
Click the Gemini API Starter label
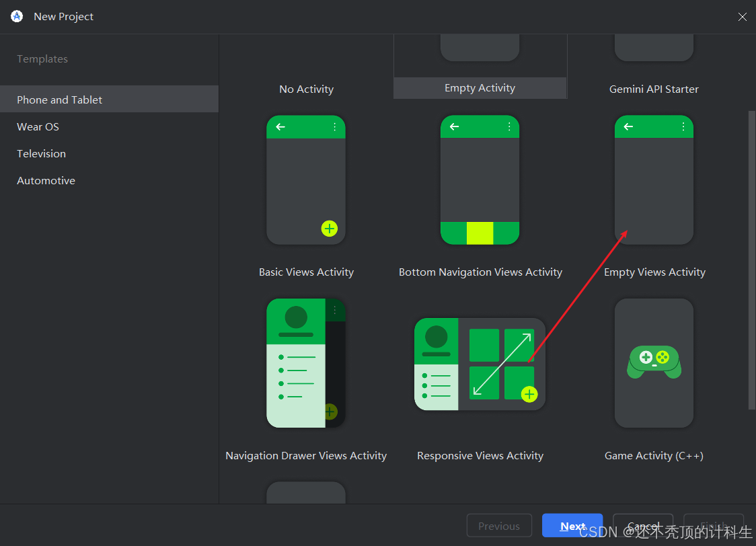tap(654, 89)
